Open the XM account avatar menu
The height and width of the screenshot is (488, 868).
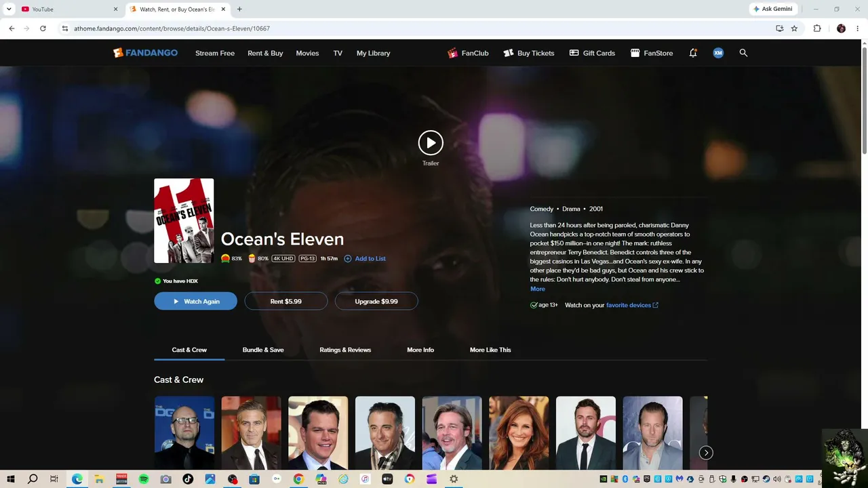pyautogui.click(x=718, y=53)
